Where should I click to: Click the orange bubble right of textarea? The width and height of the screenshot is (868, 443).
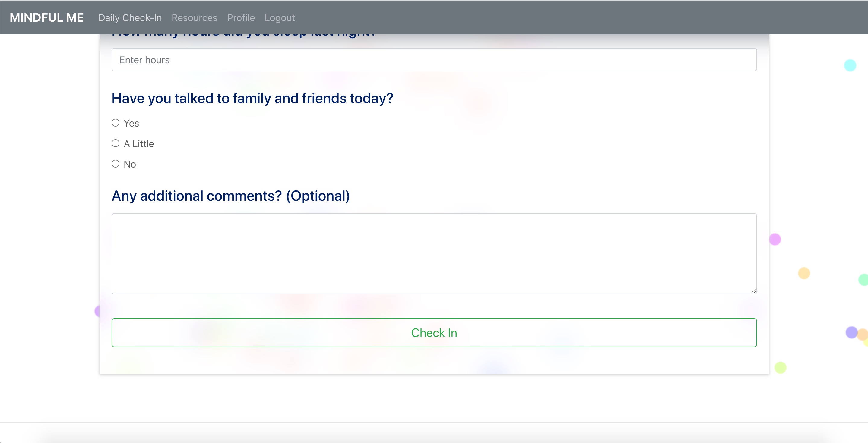point(804,273)
